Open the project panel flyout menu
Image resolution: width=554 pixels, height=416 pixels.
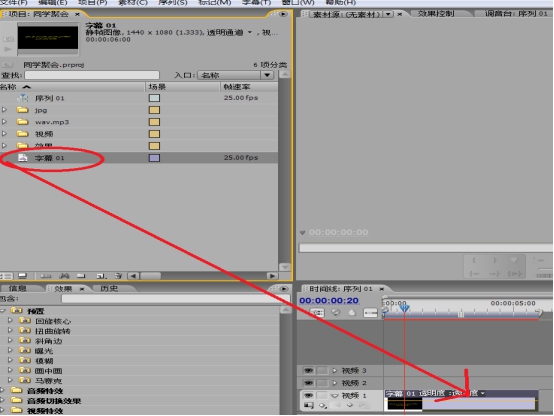283,14
